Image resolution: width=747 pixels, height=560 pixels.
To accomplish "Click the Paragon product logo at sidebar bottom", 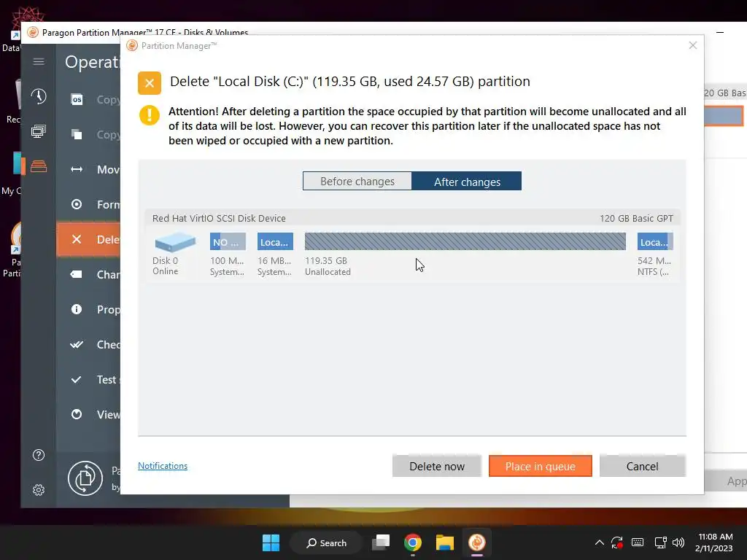I will pos(85,478).
